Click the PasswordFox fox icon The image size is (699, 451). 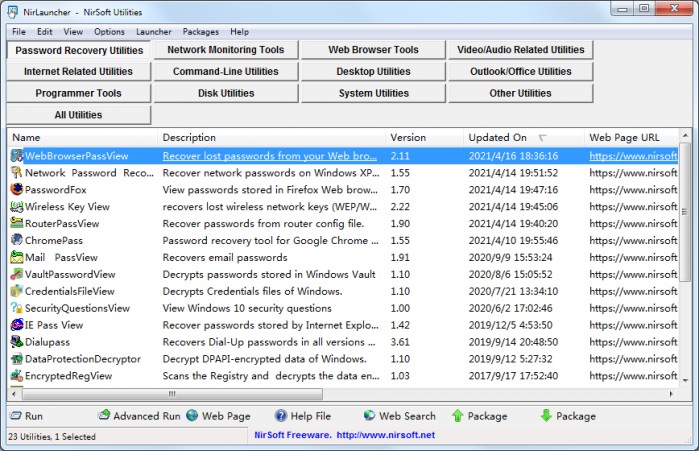(x=16, y=189)
